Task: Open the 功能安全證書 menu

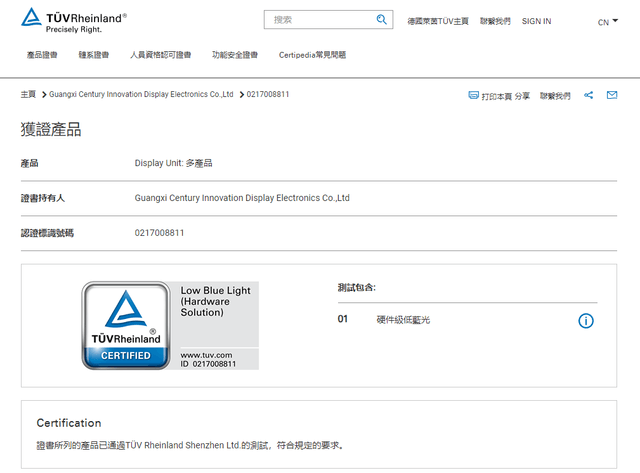Action: tap(235, 55)
